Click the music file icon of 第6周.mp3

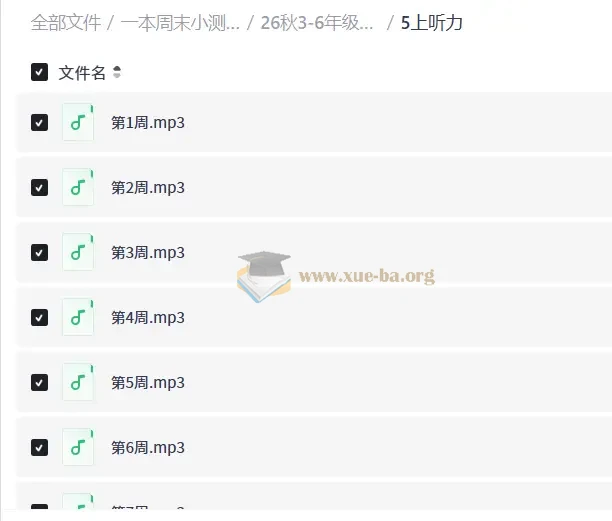tap(78, 447)
